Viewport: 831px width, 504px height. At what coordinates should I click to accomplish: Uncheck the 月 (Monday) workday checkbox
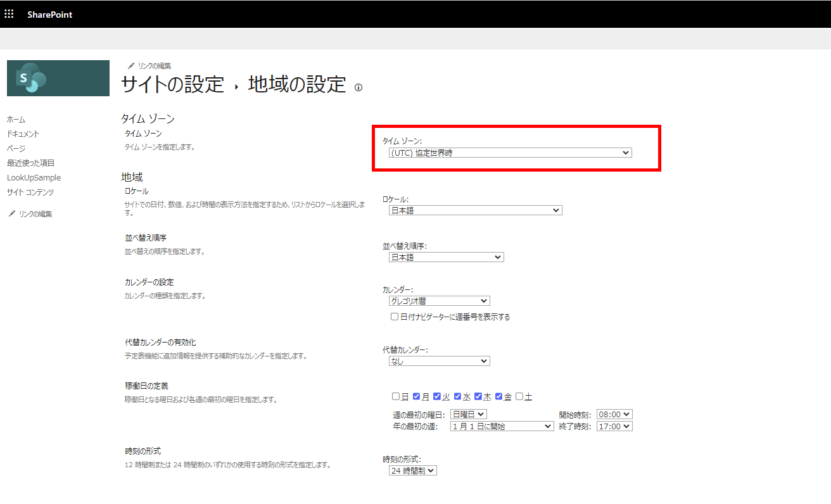tap(416, 396)
